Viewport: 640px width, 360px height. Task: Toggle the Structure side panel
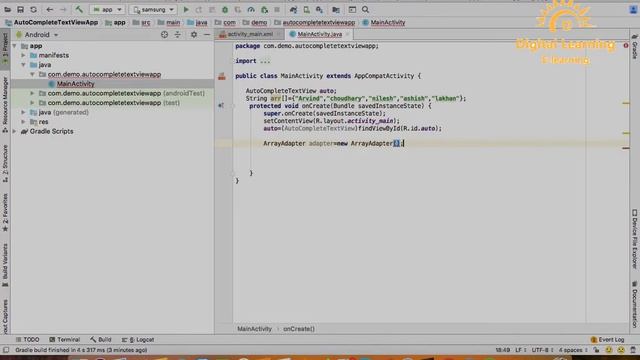pyautogui.click(x=5, y=164)
